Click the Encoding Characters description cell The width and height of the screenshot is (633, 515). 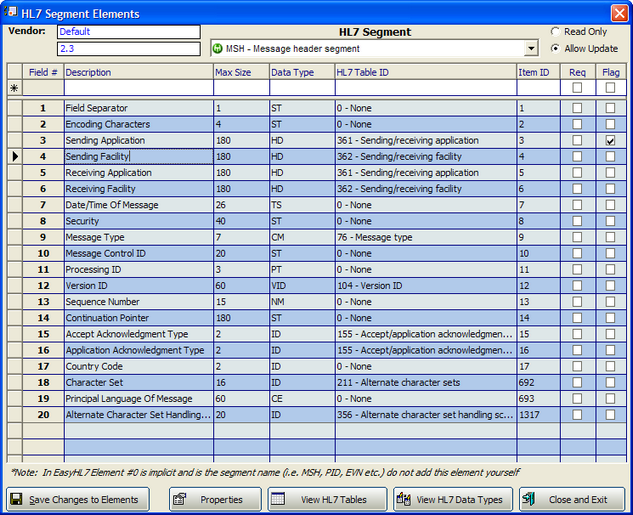click(139, 124)
